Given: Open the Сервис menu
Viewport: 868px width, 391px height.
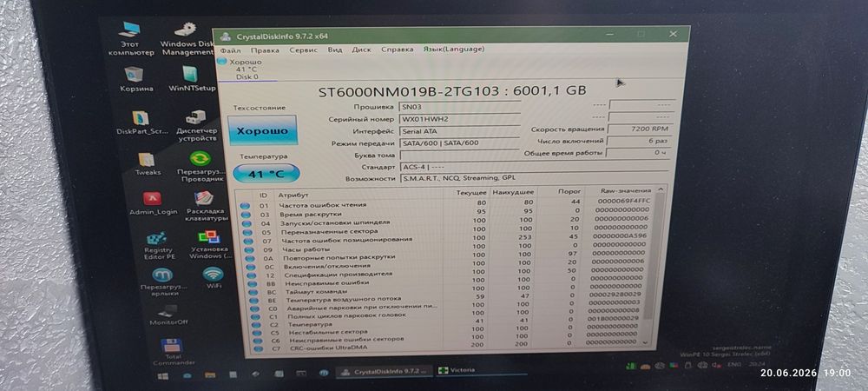Looking at the screenshot, I should point(303,50).
